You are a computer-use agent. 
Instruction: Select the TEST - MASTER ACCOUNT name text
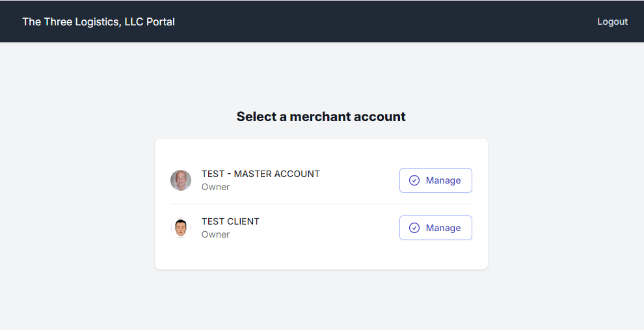tap(260, 174)
